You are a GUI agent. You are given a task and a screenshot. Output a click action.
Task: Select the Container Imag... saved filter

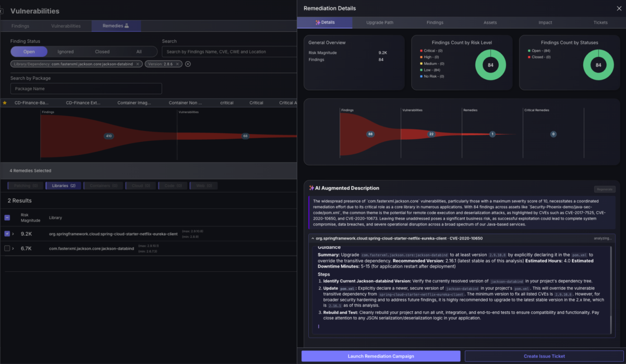[135, 103]
